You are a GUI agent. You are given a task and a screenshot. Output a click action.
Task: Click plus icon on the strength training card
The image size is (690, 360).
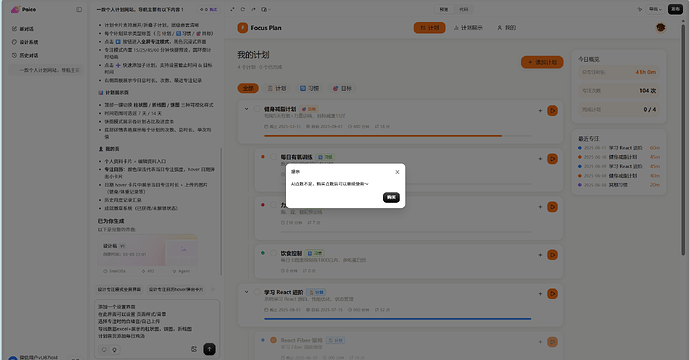(540, 207)
